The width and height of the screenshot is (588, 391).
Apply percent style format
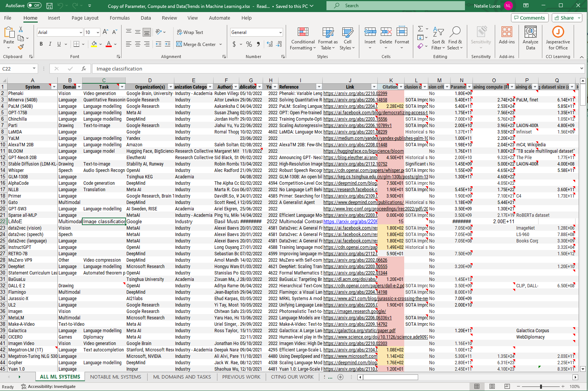click(x=249, y=44)
